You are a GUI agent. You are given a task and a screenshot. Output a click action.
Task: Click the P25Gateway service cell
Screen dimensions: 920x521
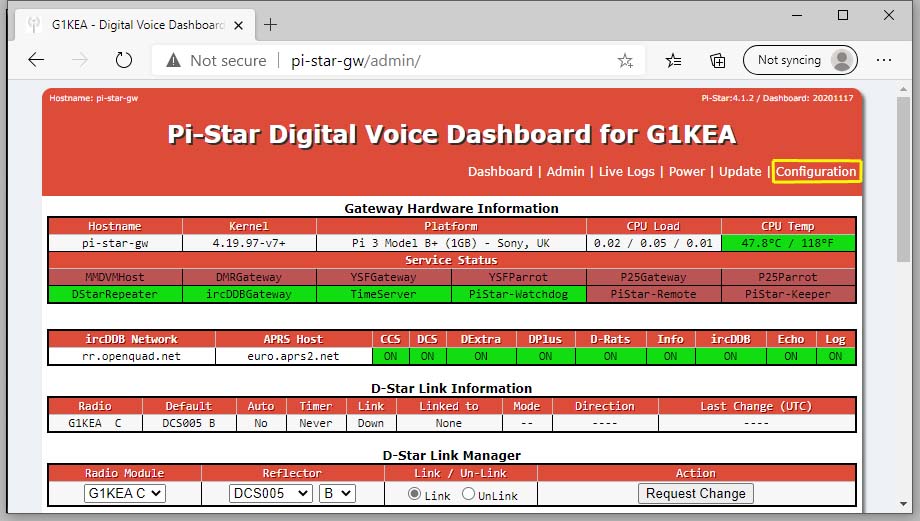654,277
